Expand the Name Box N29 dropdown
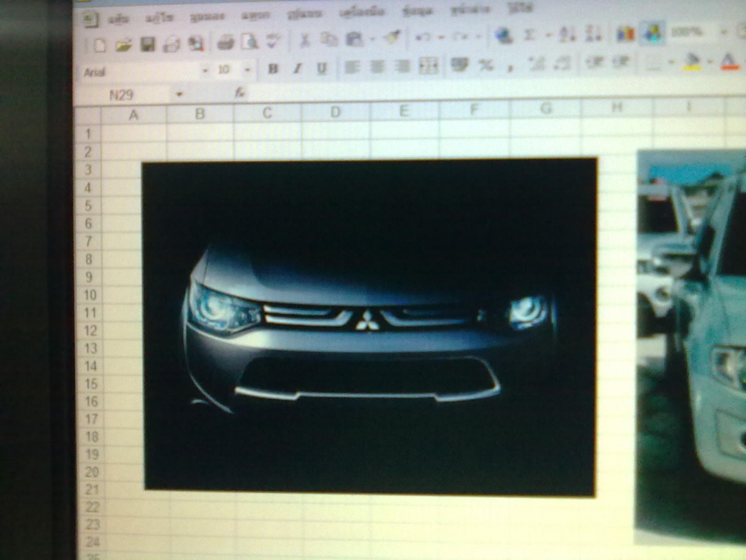The width and height of the screenshot is (746, 560). pos(179,94)
